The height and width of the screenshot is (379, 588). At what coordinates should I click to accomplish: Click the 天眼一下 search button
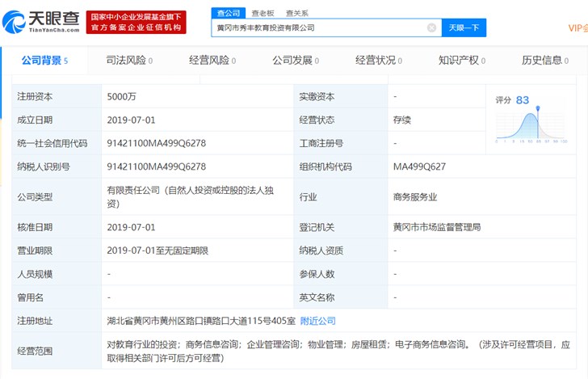(x=464, y=27)
